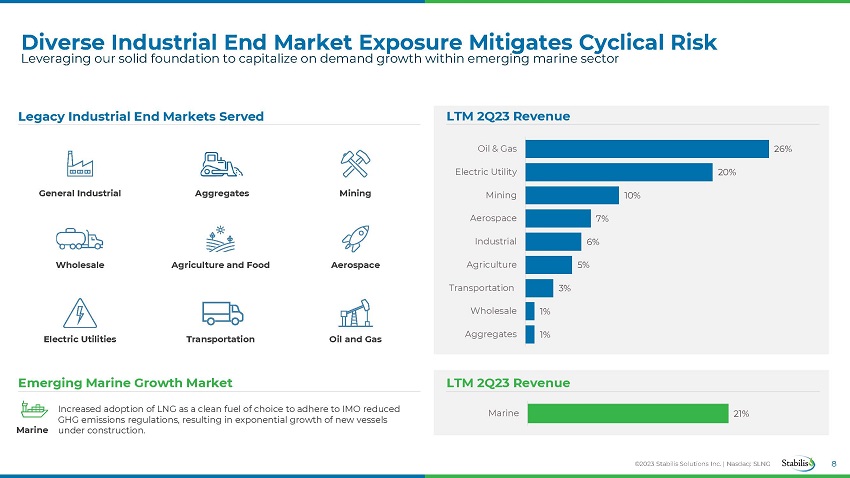Click the slide title about Cyclical Risk
Viewport: 850px width, 478px height.
369,41
